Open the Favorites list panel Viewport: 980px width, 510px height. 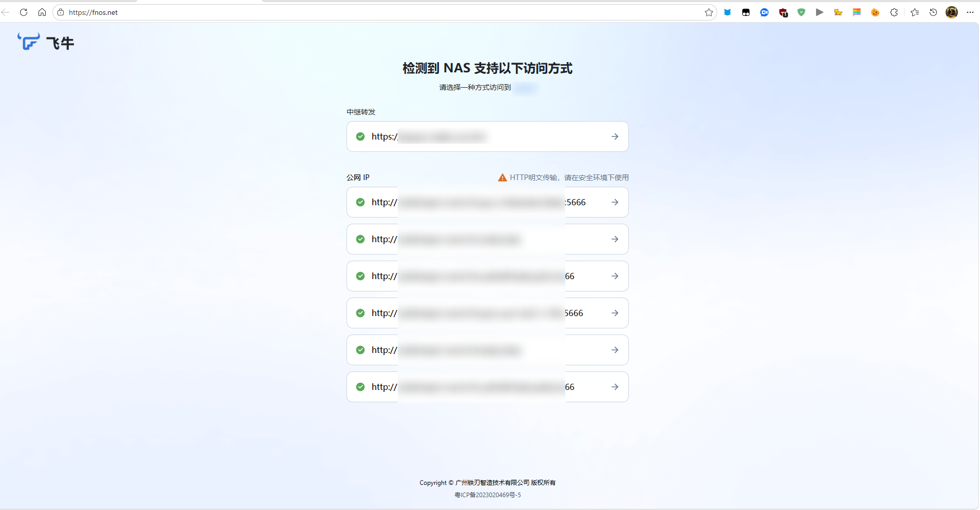click(x=915, y=12)
